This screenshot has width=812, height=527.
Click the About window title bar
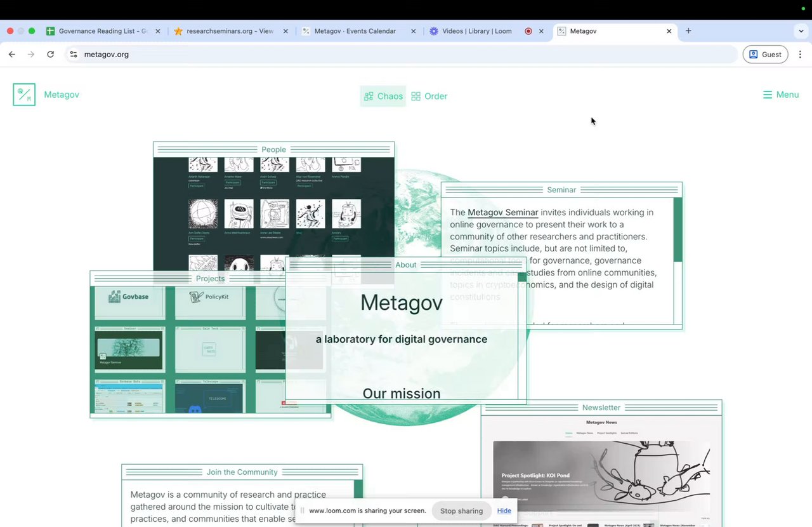click(x=406, y=265)
